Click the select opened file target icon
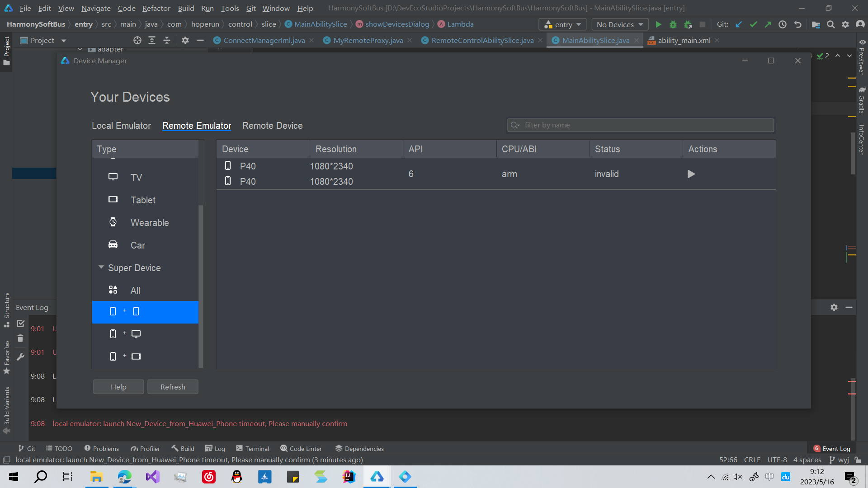Screen dimensions: 868x488 [137, 40]
